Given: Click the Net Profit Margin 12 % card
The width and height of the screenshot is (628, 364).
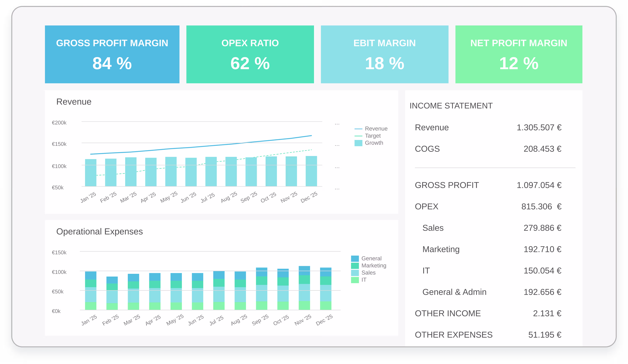Looking at the screenshot, I should 519,54.
